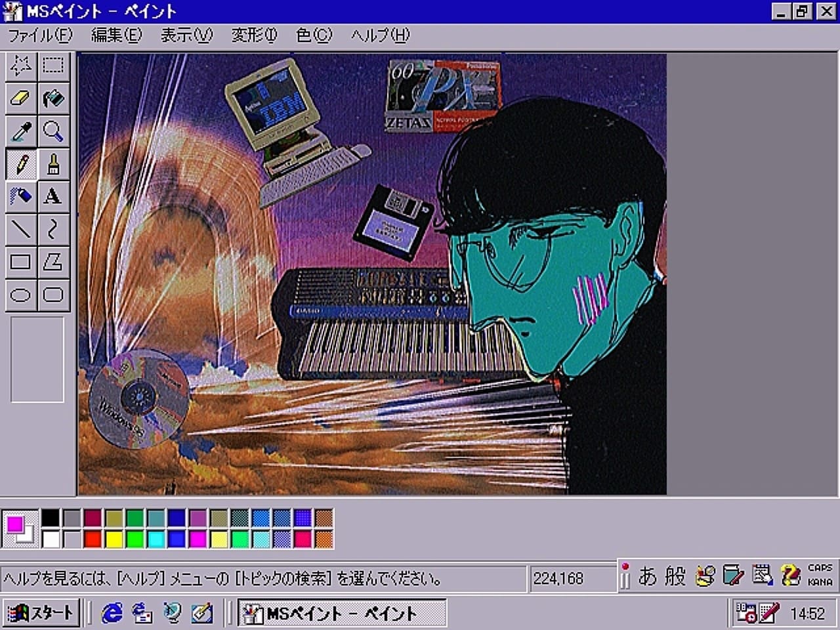Click the スタート Start button

click(x=41, y=613)
